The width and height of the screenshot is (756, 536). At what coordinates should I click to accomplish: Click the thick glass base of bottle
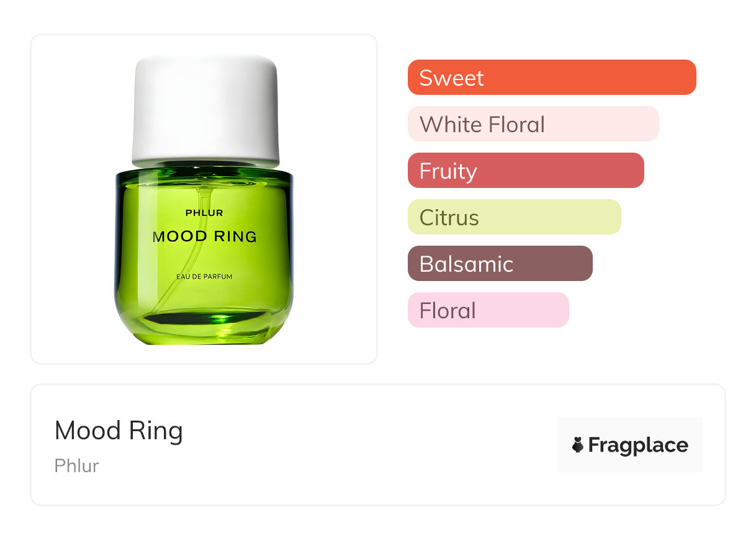(204, 329)
